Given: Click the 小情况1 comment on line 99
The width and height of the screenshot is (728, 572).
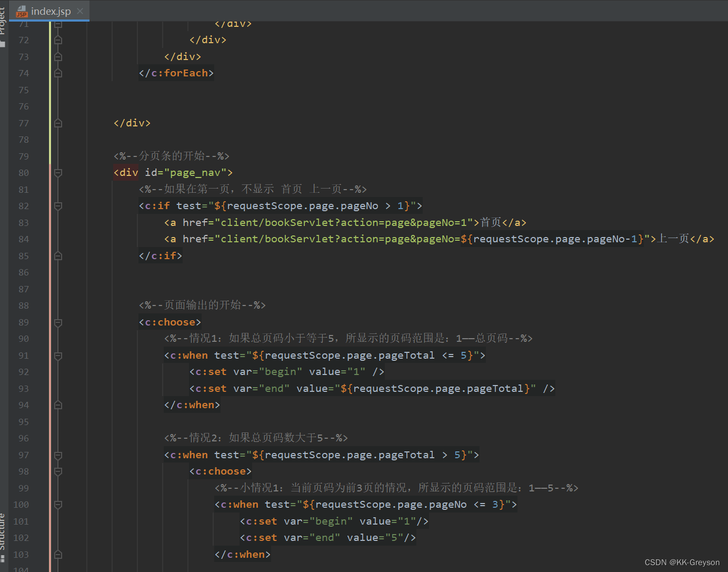Looking at the screenshot, I should click(x=396, y=488).
